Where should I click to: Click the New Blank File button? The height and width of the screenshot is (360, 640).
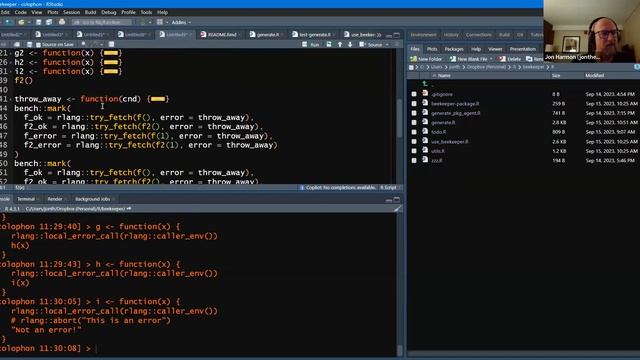471,59
